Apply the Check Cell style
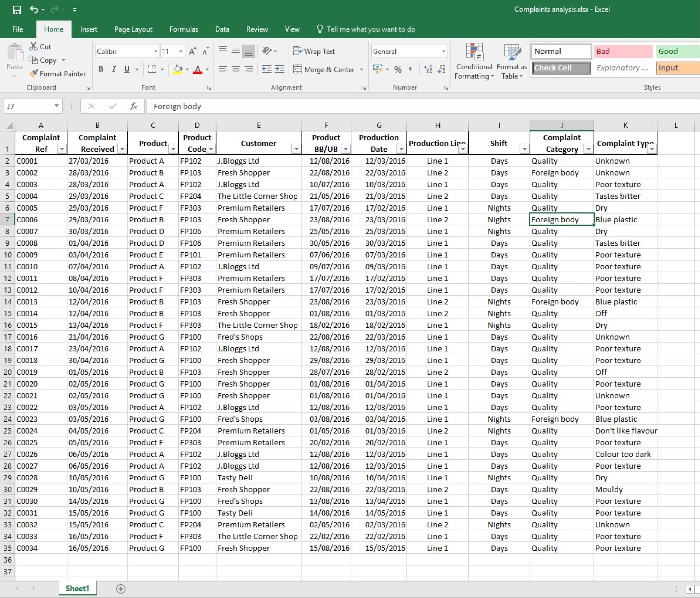This screenshot has height=598, width=700. tap(561, 68)
